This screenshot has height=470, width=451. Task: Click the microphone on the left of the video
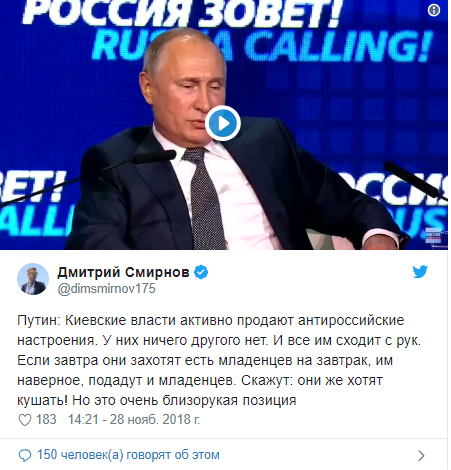[87, 176]
